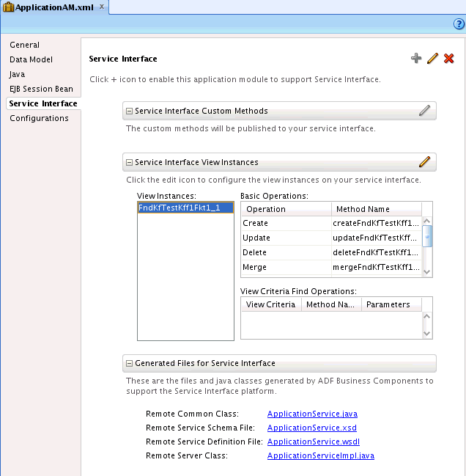
Task: Open ApplicationServiceImpl.java link
Action: tap(321, 456)
